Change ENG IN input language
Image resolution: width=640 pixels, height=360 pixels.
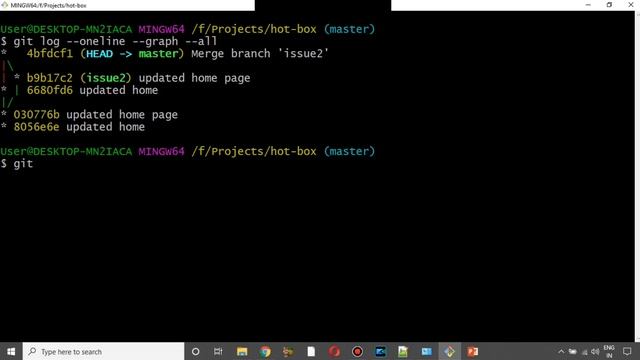click(x=609, y=351)
